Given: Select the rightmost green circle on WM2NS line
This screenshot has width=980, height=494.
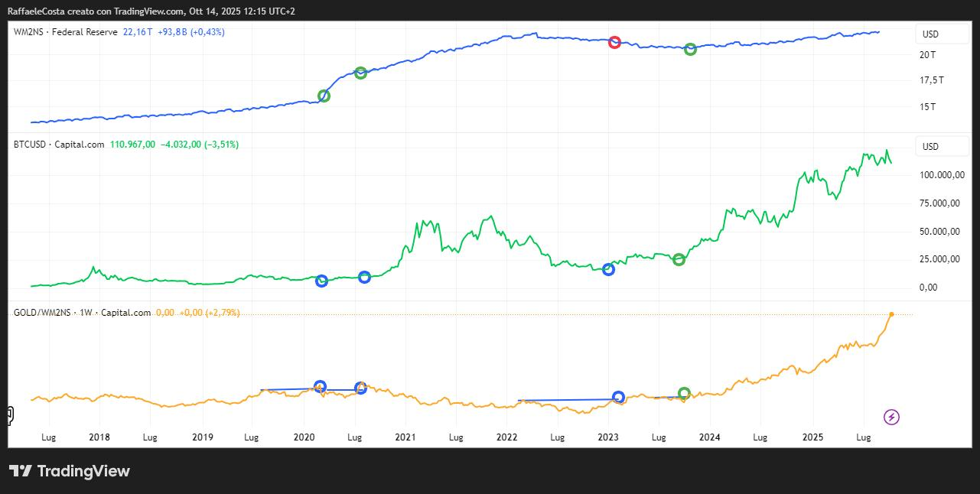Looking at the screenshot, I should pos(690,49).
